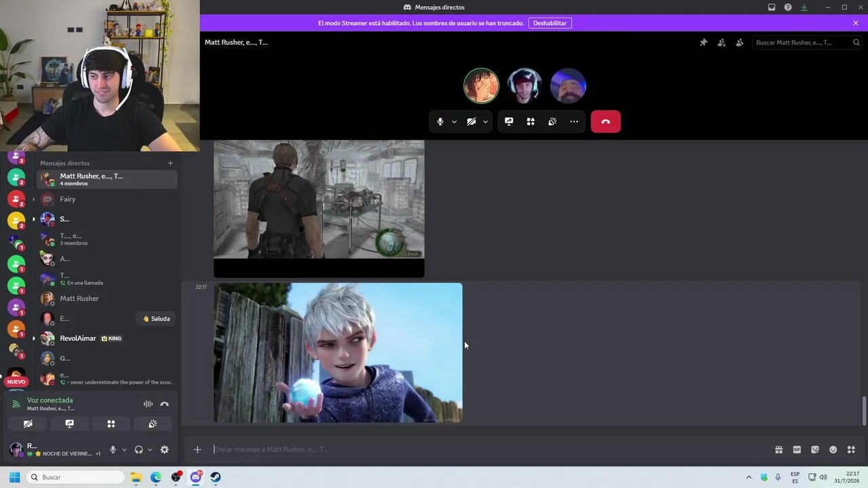Open your user profile in the user panel
Image resolution: width=868 pixels, height=488 pixels.
54,449
